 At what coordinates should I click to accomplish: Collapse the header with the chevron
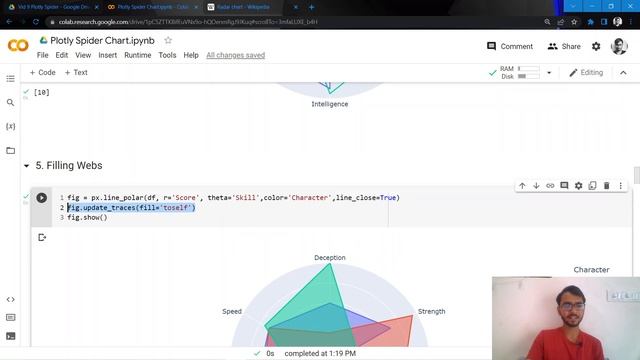click(623, 73)
